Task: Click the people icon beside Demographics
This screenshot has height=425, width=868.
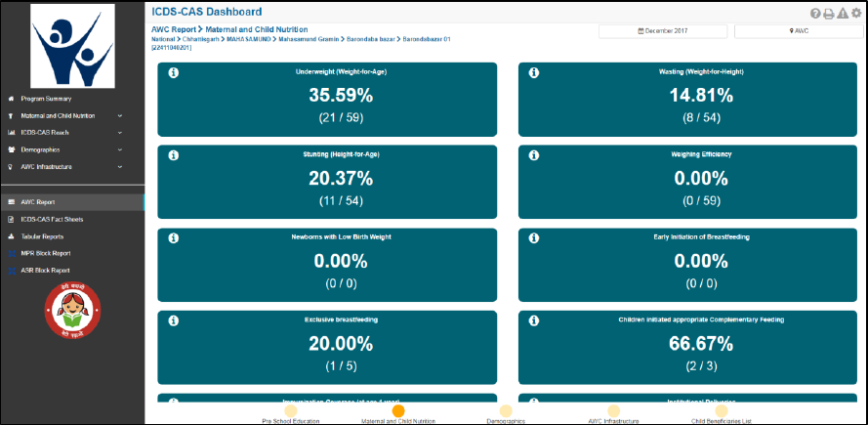Action: click(11, 149)
